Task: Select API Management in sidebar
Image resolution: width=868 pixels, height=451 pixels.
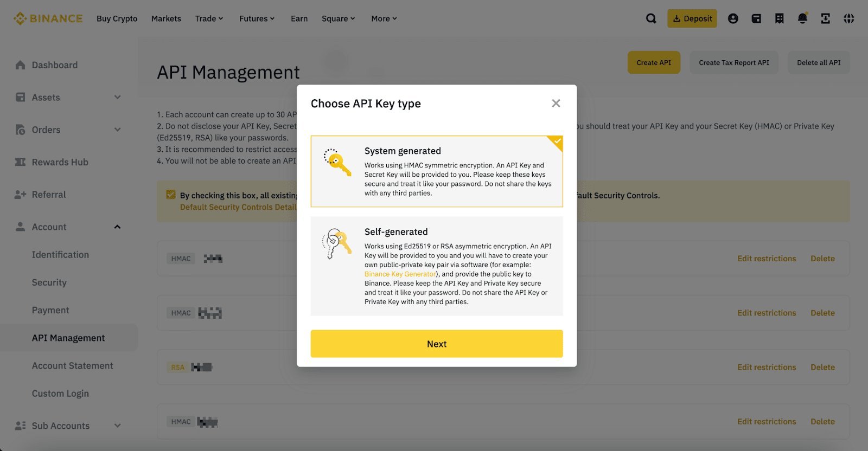Action: (68, 338)
